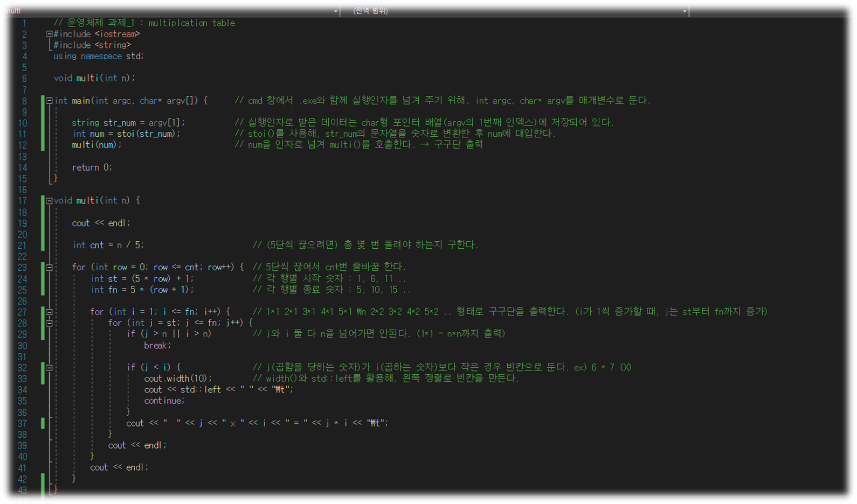Click line number 43 in the gutter
857x504 pixels.
click(x=22, y=490)
